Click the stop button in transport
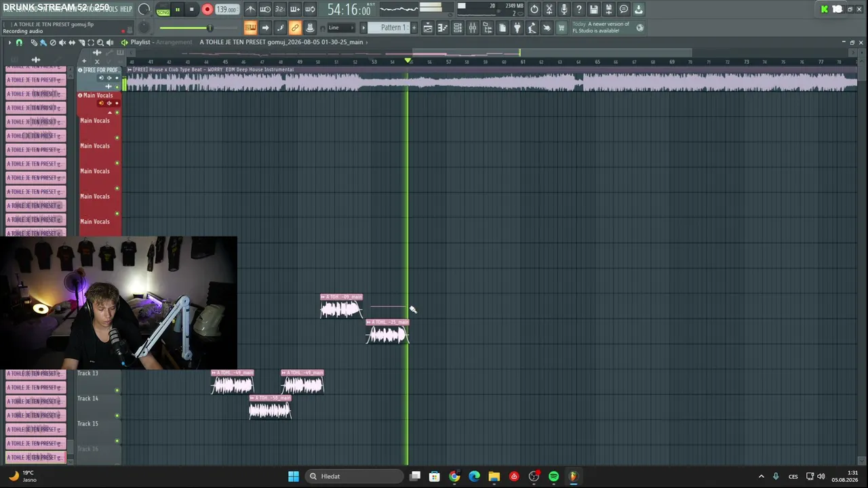The image size is (868, 488). [191, 9]
